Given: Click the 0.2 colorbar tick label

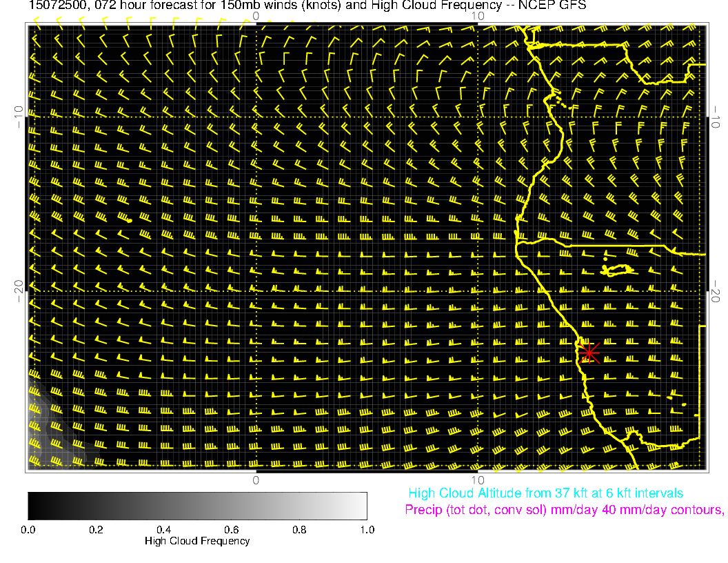Looking at the screenshot, I should coord(96,529).
